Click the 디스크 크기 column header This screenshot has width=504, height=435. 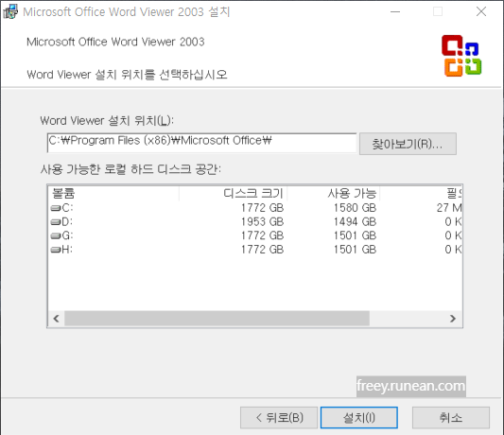pos(233,193)
